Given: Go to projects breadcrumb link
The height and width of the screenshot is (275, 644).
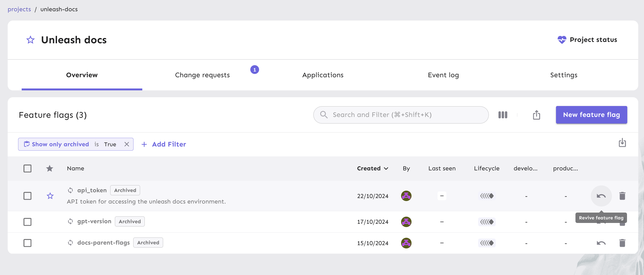Looking at the screenshot, I should pyautogui.click(x=19, y=9).
